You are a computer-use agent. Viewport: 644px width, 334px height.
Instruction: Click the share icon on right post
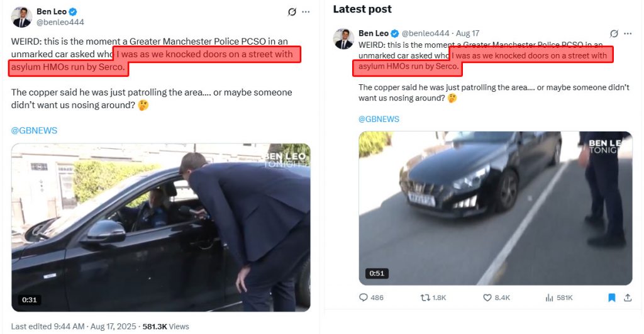pos(627,298)
